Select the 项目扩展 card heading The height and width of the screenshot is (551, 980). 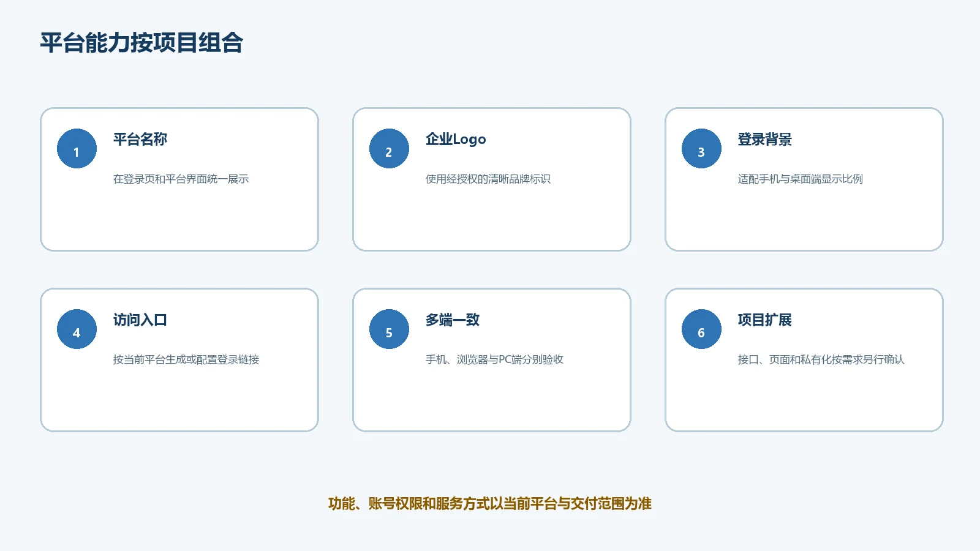point(765,320)
